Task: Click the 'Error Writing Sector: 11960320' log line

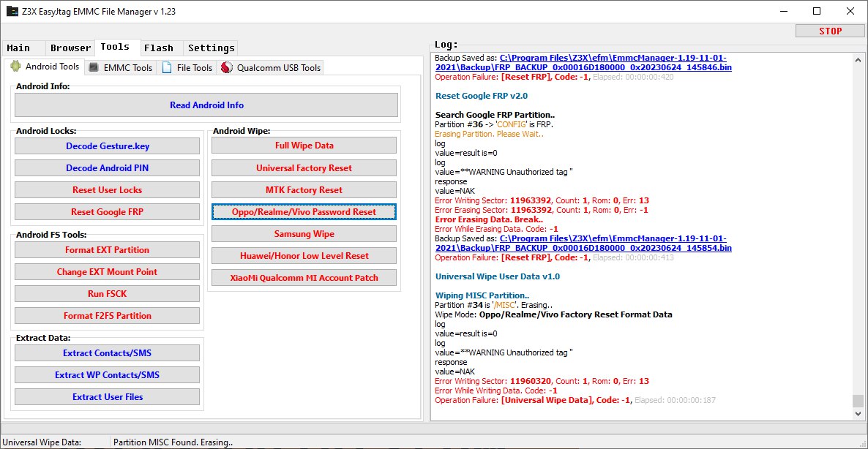Action: [x=542, y=381]
